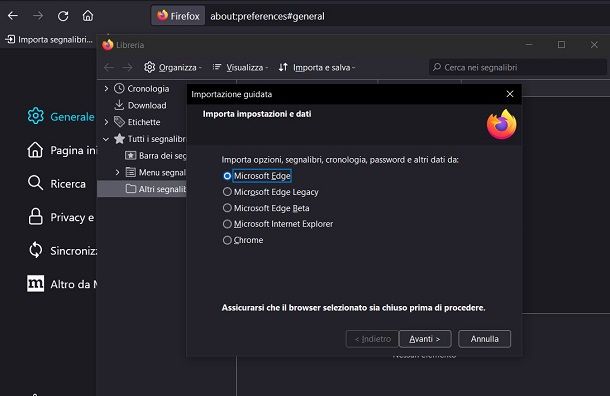Open the Firefox home page icon
The image size is (610, 396).
pos(88,16)
